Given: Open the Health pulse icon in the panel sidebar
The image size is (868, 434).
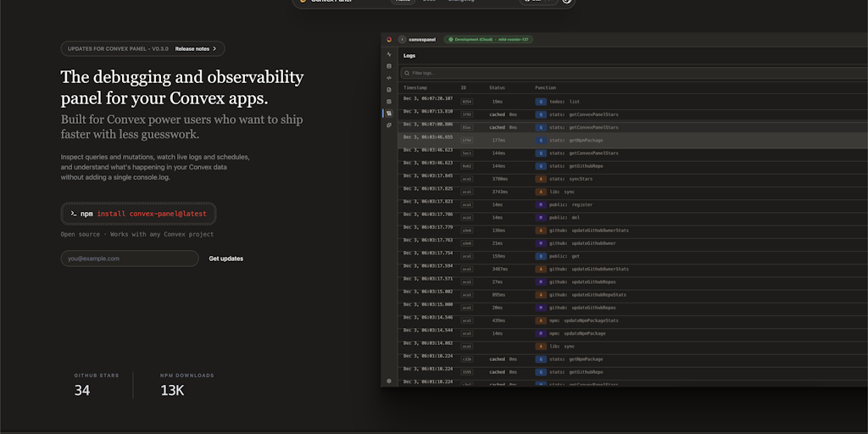Looking at the screenshot, I should (x=389, y=54).
